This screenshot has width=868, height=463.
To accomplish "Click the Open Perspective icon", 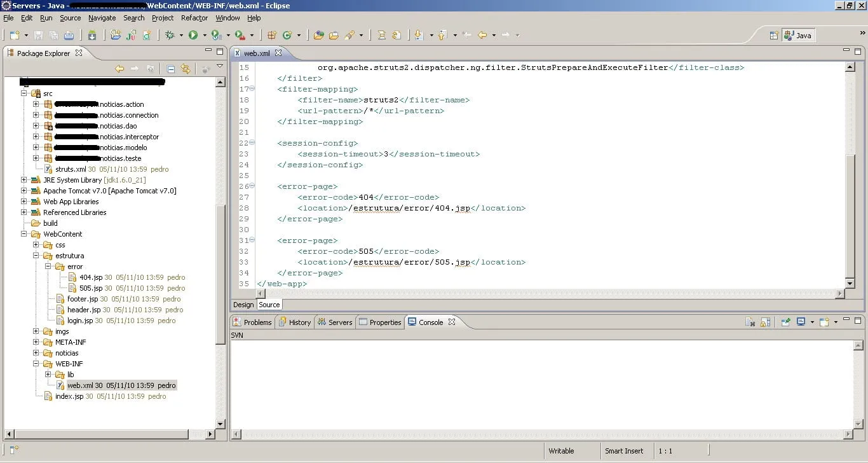I will [773, 36].
